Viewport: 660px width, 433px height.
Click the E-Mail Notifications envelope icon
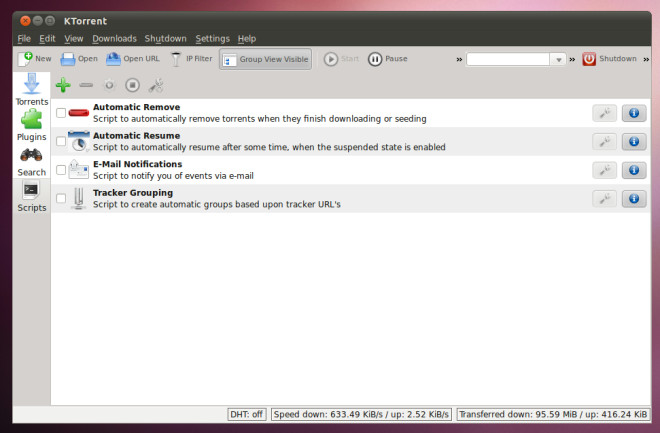click(x=79, y=169)
